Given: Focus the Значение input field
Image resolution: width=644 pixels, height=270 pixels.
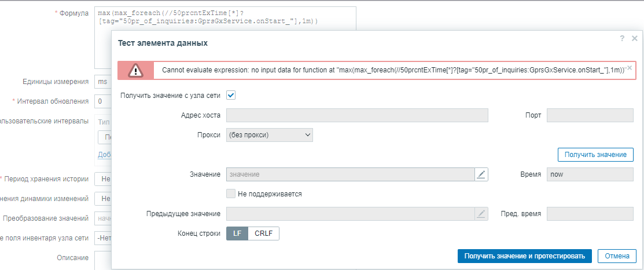Looking at the screenshot, I should click(350, 174).
